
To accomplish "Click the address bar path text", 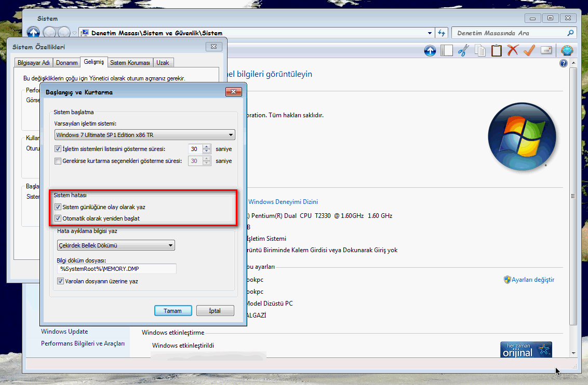I will point(157,33).
